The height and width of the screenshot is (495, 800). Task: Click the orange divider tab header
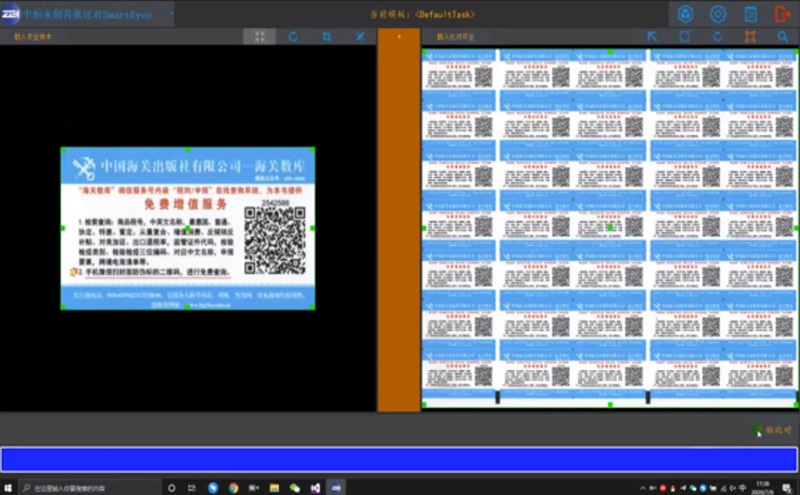click(399, 36)
